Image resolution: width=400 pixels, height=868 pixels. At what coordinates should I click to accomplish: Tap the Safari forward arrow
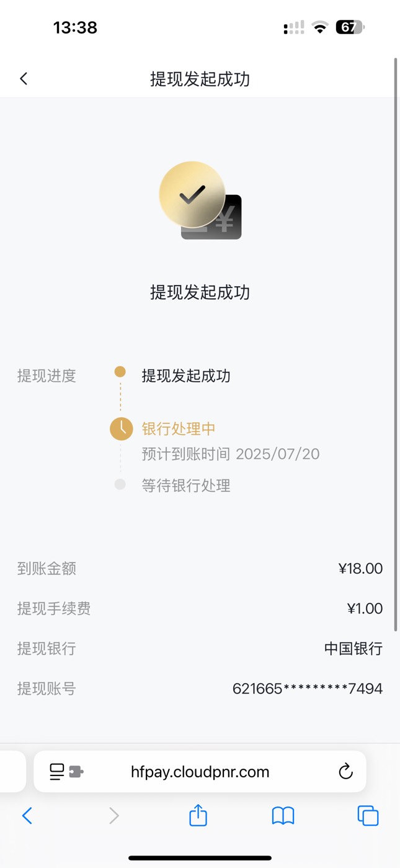(x=113, y=816)
